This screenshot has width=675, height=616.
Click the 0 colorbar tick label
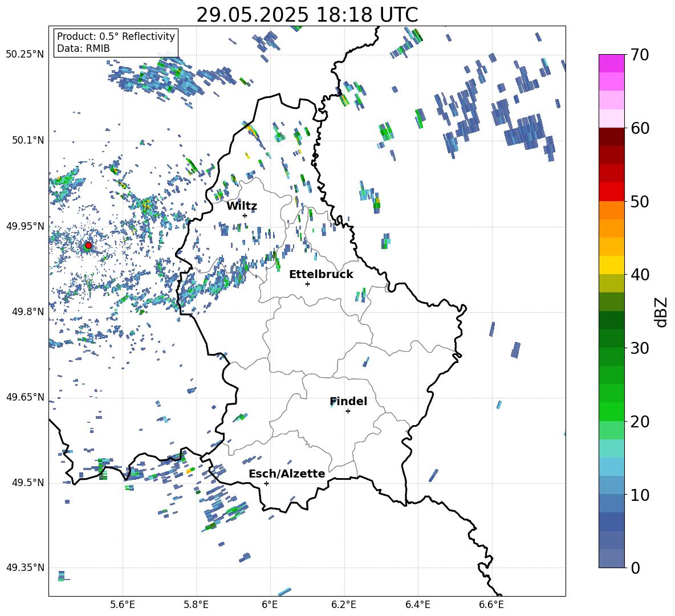[635, 568]
